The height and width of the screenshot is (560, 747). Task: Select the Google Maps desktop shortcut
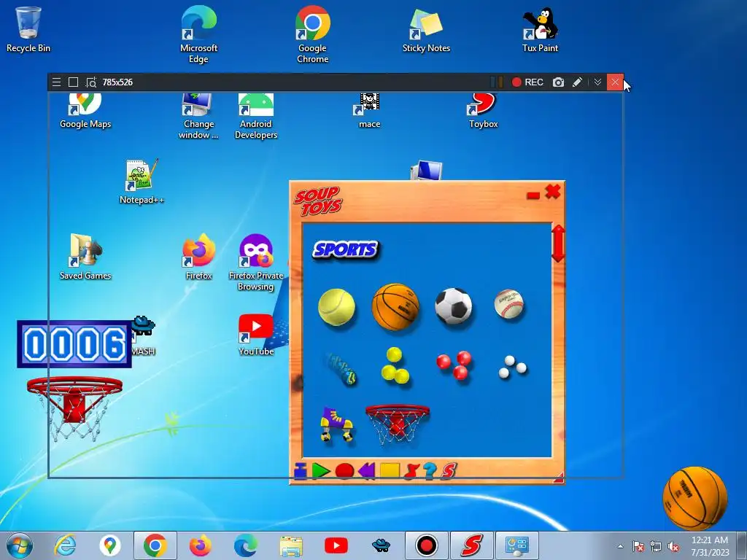(85, 111)
